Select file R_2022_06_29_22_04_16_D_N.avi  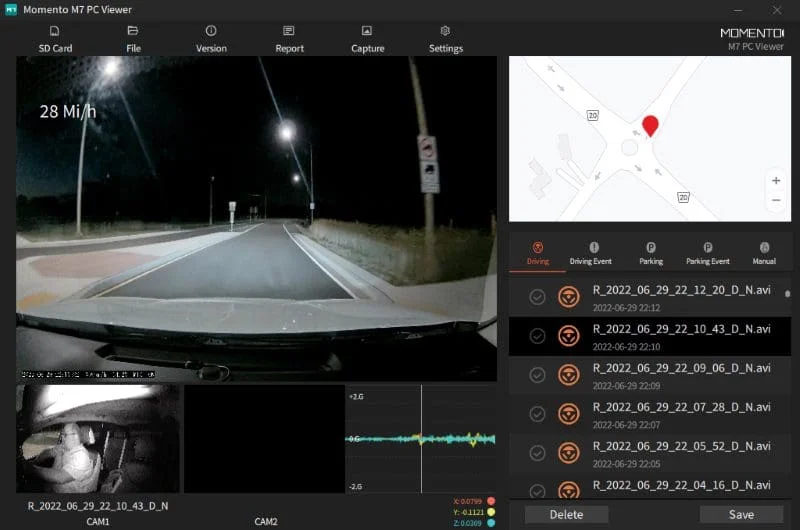[x=649, y=486]
